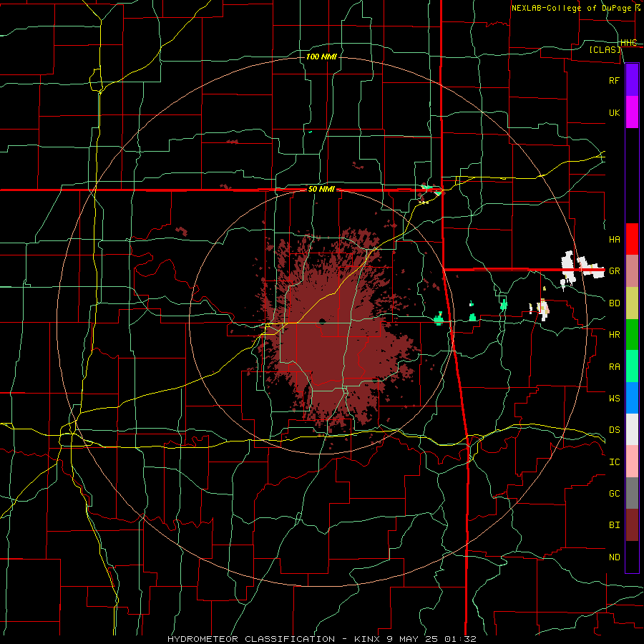Click the 50 NMI range ring label
Image resolution: width=644 pixels, height=644 pixels.
321,190
